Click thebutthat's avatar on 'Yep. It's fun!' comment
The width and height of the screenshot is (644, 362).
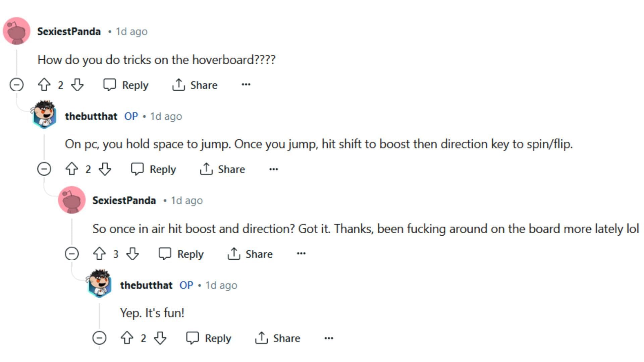point(99,284)
